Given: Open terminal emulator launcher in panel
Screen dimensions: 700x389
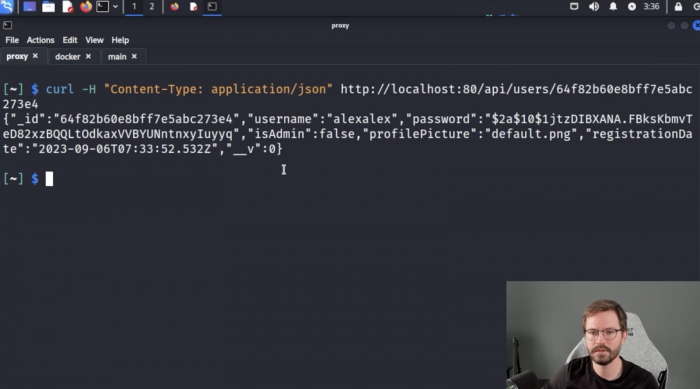Looking at the screenshot, I should tap(103, 7).
